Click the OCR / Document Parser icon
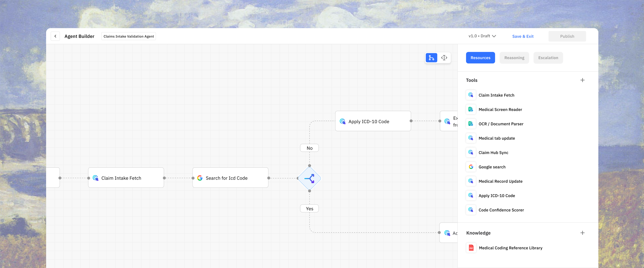Screen dimensions: 644x268 (x=471, y=124)
